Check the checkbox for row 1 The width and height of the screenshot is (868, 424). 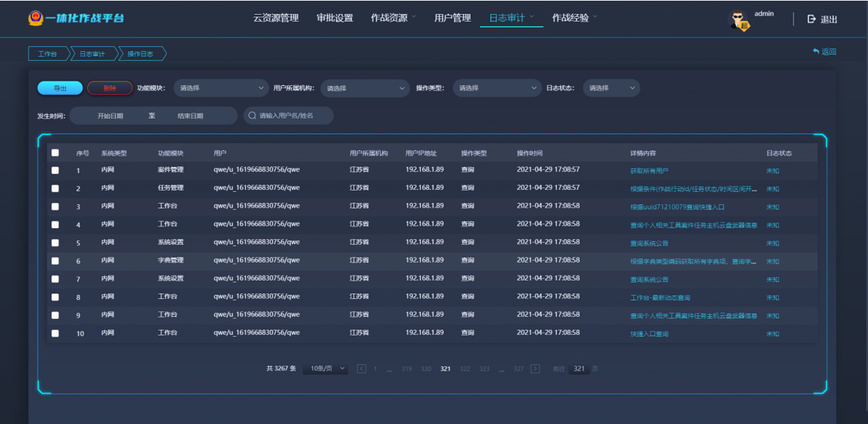pos(55,170)
